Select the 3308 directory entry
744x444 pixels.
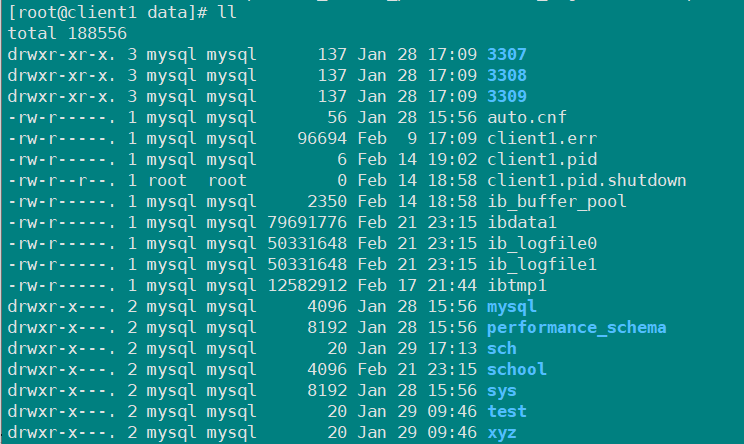[x=507, y=75]
